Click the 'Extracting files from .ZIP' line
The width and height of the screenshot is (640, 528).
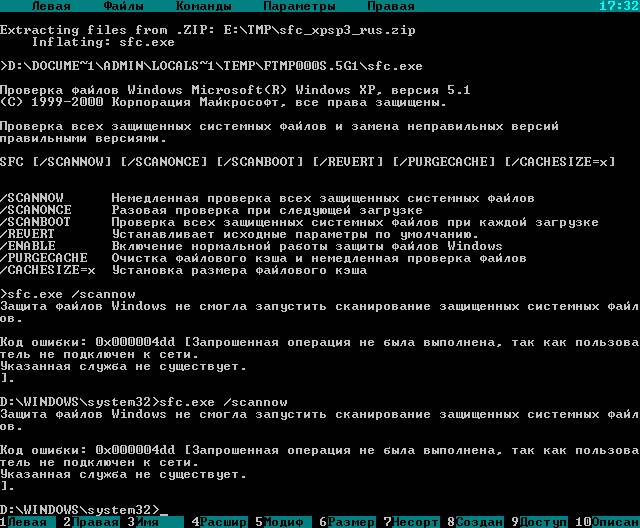coord(208,30)
